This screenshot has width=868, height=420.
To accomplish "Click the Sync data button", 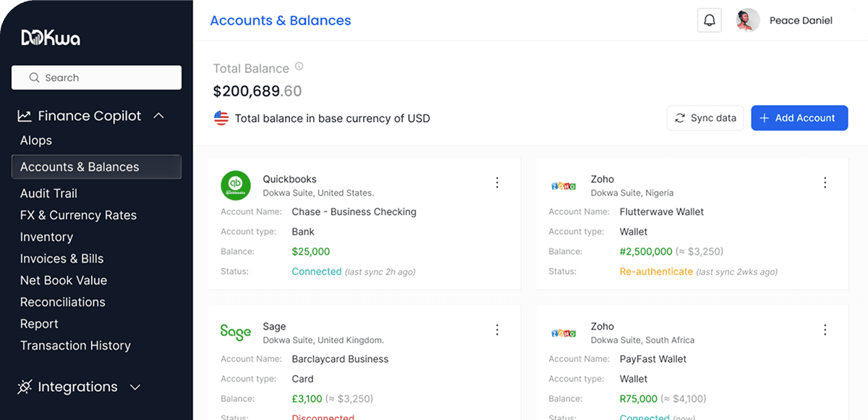I will tap(705, 118).
